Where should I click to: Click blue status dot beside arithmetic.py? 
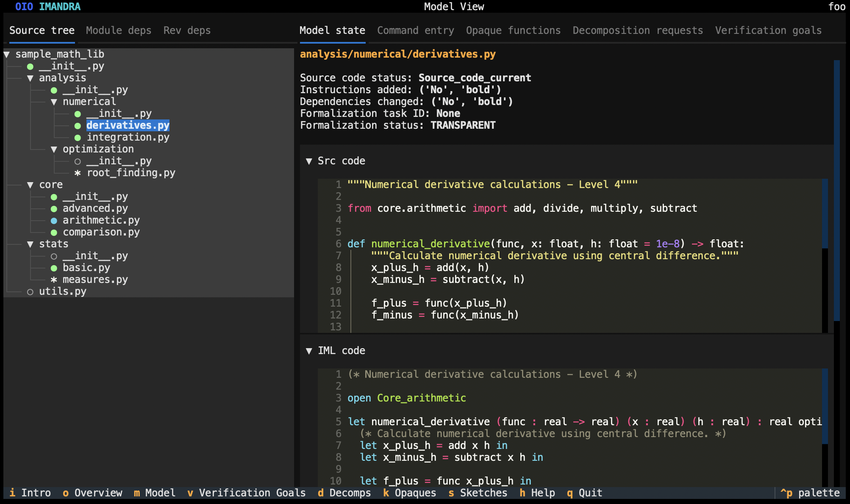pyautogui.click(x=54, y=221)
